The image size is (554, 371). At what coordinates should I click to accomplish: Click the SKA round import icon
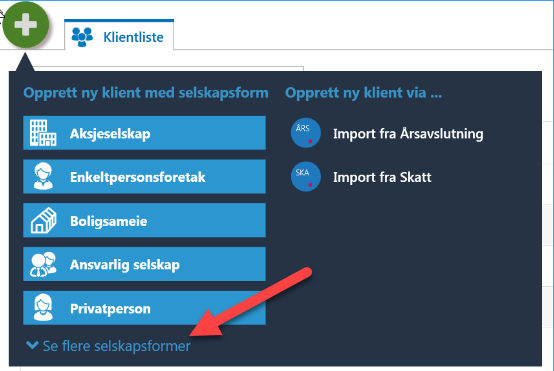[x=306, y=177]
